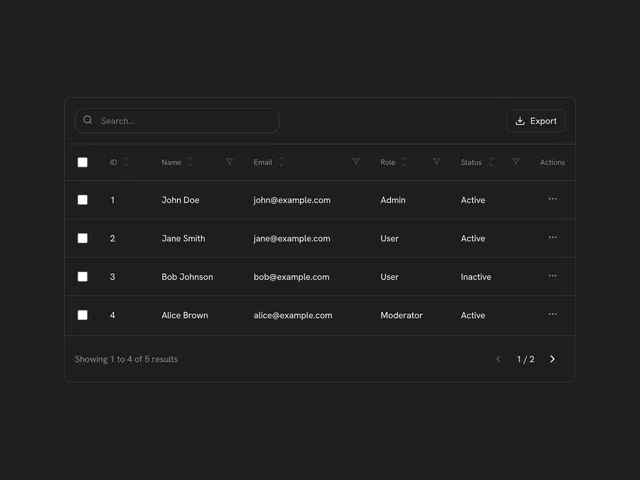Click the three dots for Bob Johnson
Screen dimensions: 640x480
click(x=552, y=276)
